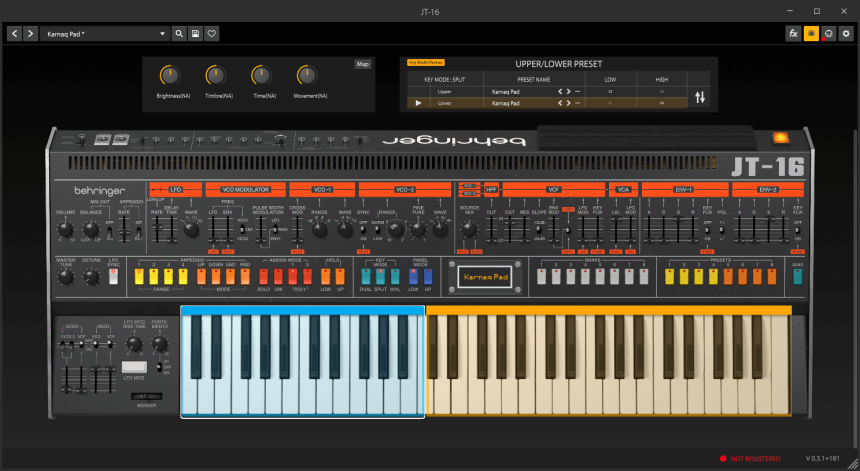Click the VCA Level slider
860x471 pixels.
pyautogui.click(x=615, y=230)
